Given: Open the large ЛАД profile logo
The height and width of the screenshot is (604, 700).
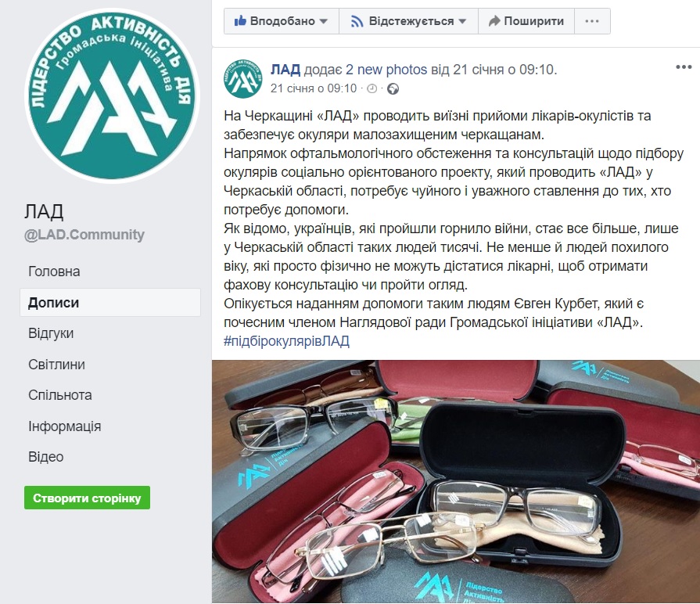Looking at the screenshot, I should [112, 95].
